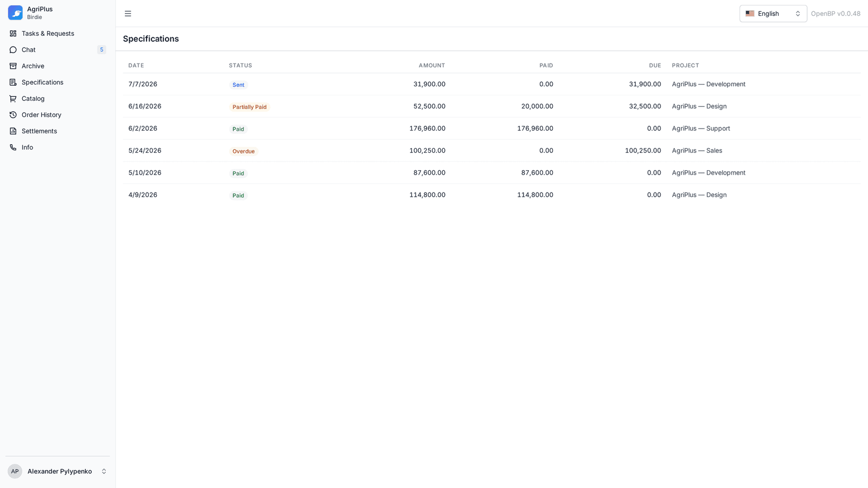868x488 pixels.
Task: Click the Order History clock icon
Action: (x=13, y=115)
